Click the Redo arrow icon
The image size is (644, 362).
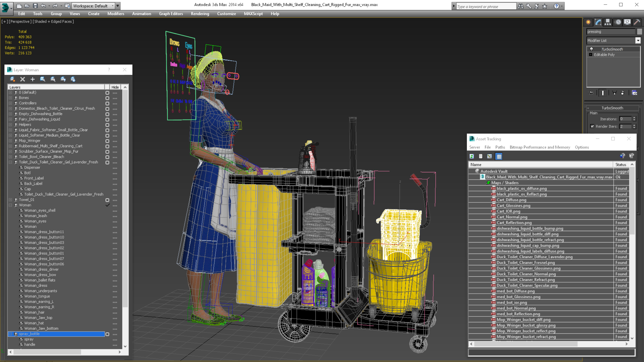click(x=55, y=6)
